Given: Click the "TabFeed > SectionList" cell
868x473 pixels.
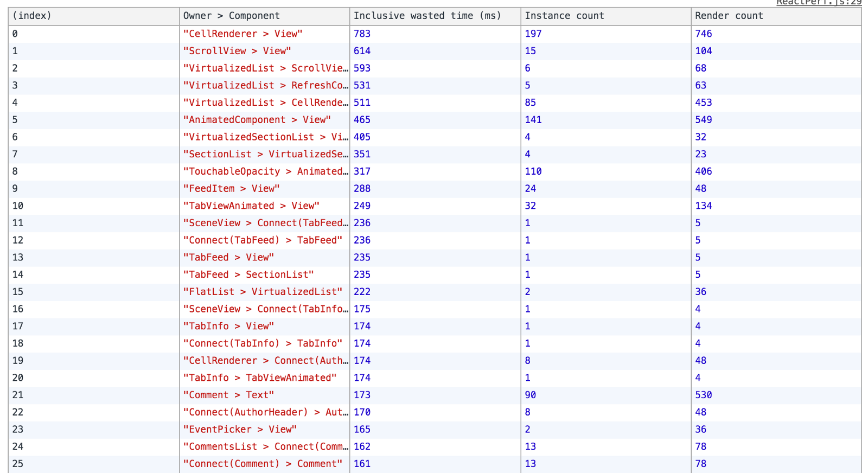Looking at the screenshot, I should (x=248, y=275).
